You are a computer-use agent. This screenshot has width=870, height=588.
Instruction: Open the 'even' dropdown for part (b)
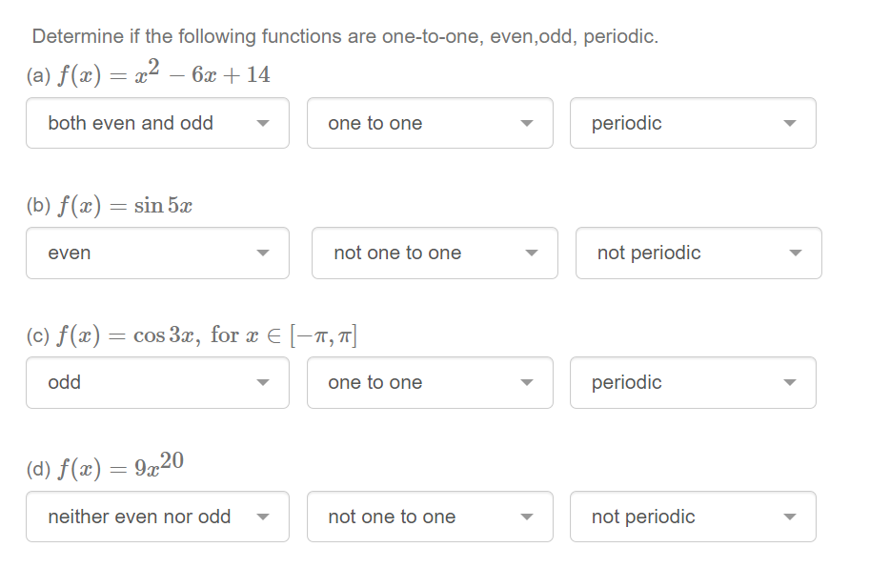tap(157, 253)
